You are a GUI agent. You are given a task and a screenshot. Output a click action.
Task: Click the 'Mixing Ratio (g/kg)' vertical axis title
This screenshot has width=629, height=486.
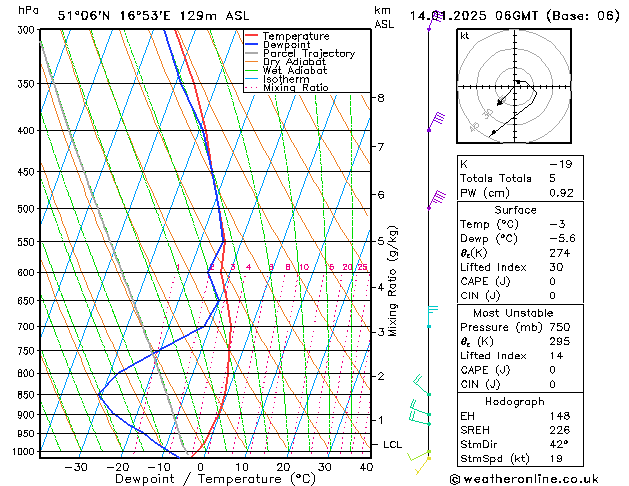click(393, 281)
